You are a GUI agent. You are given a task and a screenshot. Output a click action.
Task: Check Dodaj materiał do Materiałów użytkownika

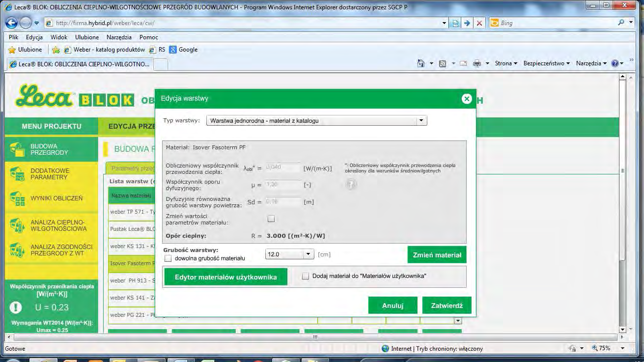tap(306, 276)
